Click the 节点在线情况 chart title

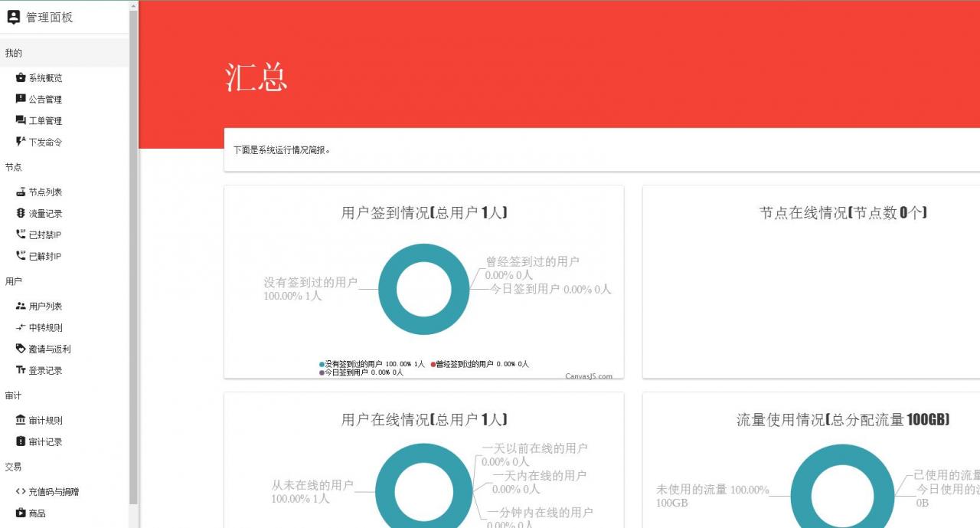click(x=843, y=213)
